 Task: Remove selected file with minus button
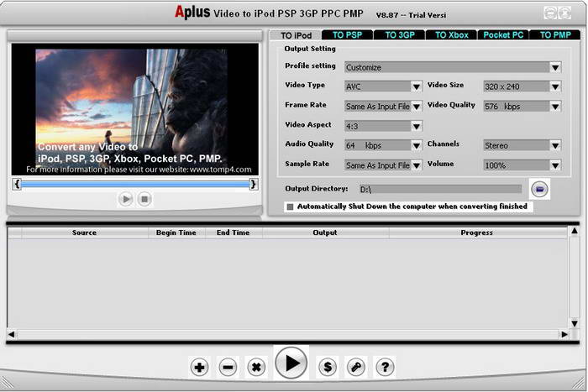[x=228, y=367]
